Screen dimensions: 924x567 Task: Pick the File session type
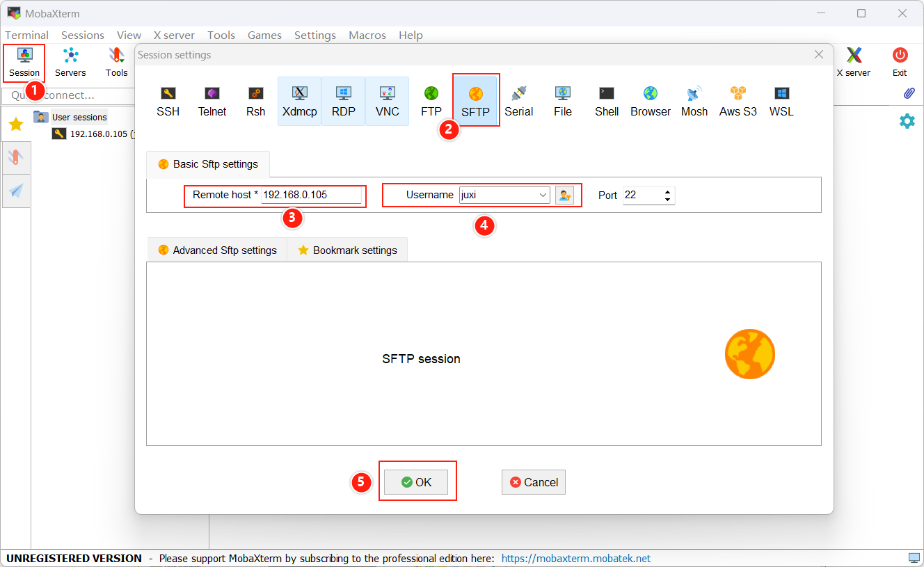click(x=563, y=102)
